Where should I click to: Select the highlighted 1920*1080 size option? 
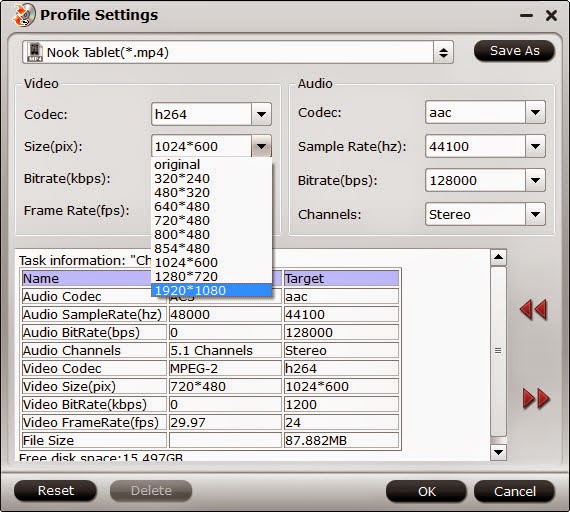[x=212, y=291]
